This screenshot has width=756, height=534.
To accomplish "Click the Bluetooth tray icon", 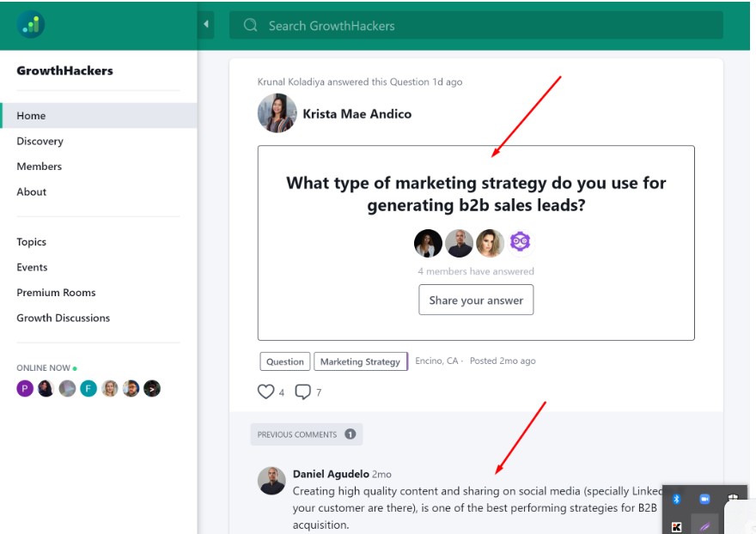I will pos(676,500).
